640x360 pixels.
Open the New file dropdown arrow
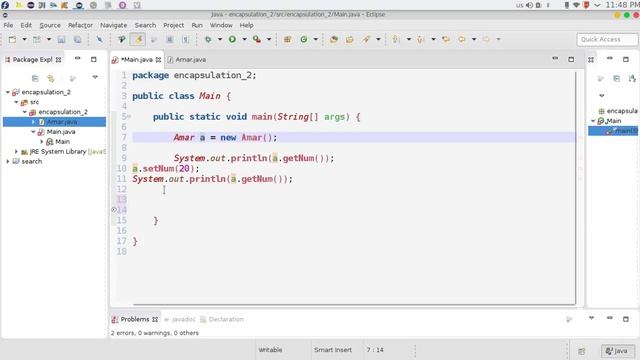point(24,40)
